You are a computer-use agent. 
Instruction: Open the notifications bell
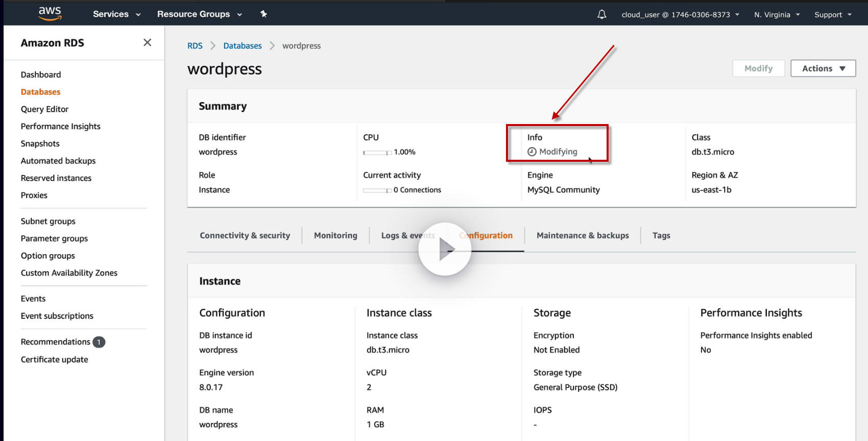tap(602, 14)
